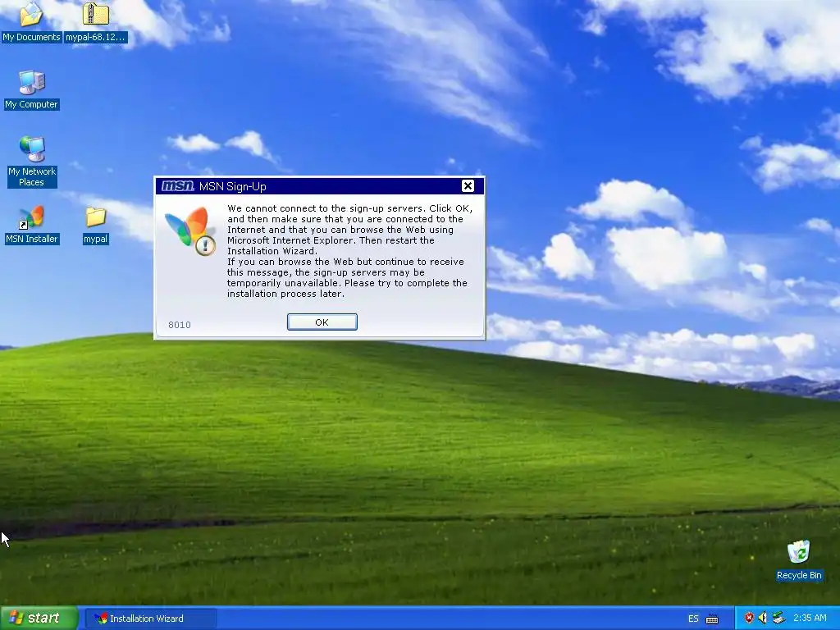This screenshot has width=840, height=630.
Task: Click the Installation Wizard taskbar button
Action: [x=151, y=619]
